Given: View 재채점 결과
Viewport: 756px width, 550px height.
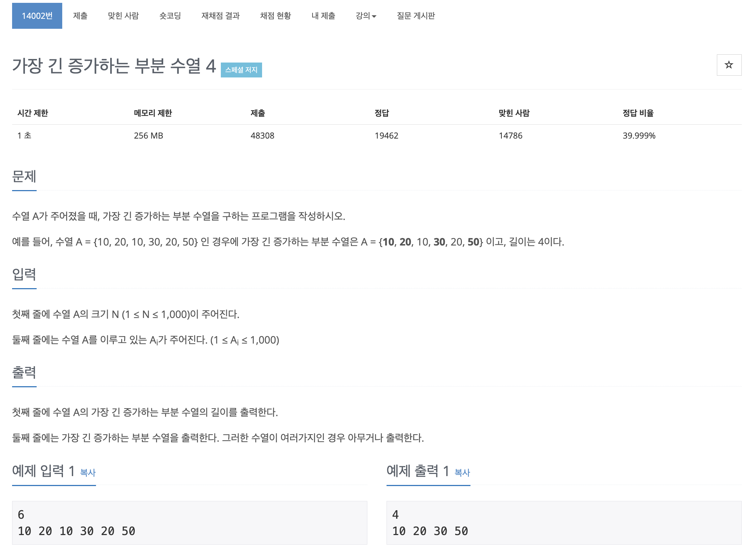Looking at the screenshot, I should [221, 16].
